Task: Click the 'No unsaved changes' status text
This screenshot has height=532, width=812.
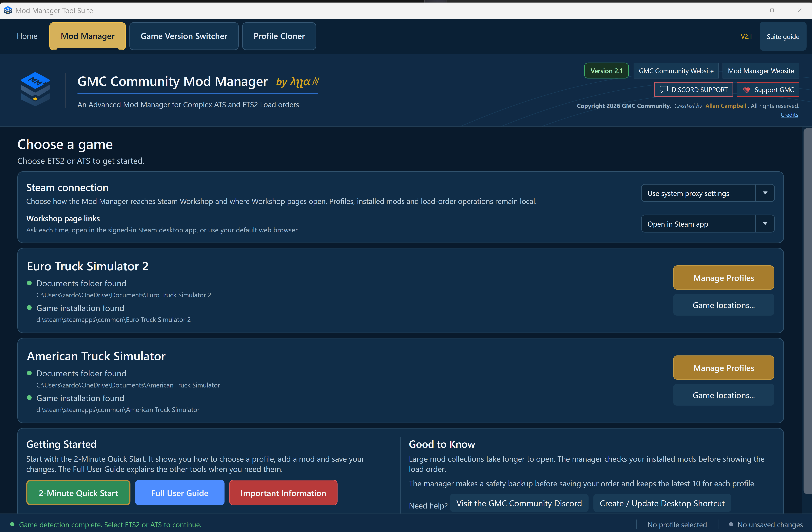Action: pyautogui.click(x=770, y=525)
